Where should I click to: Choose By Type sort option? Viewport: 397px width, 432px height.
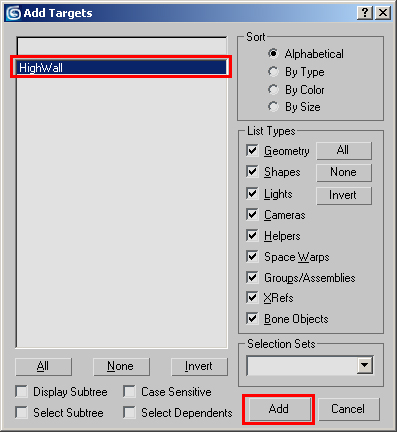tap(273, 72)
